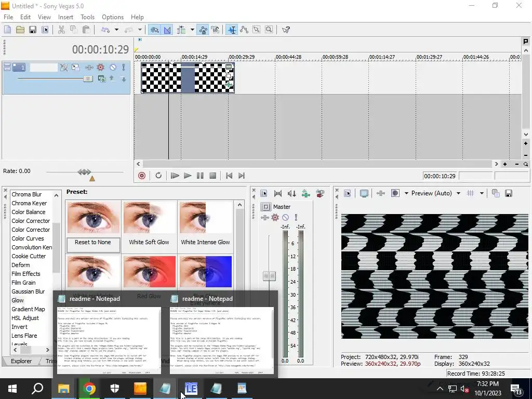Solo video track 1
The image size is (532, 399).
[x=124, y=68]
